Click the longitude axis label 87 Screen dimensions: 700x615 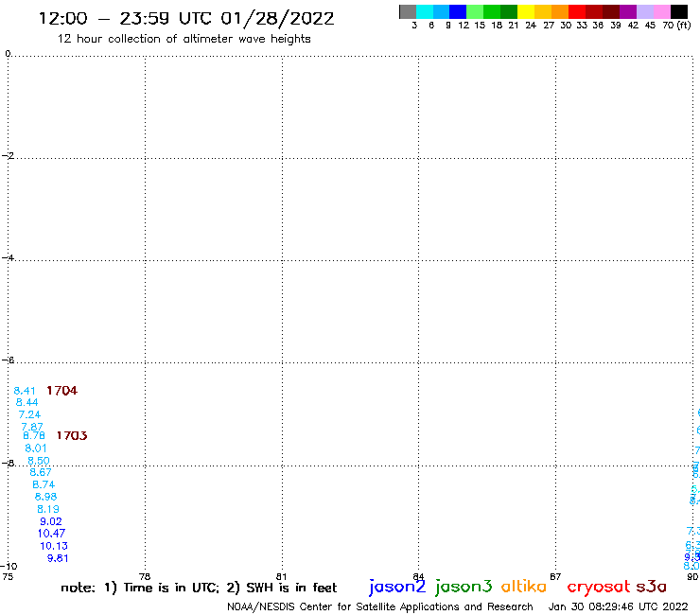click(555, 576)
